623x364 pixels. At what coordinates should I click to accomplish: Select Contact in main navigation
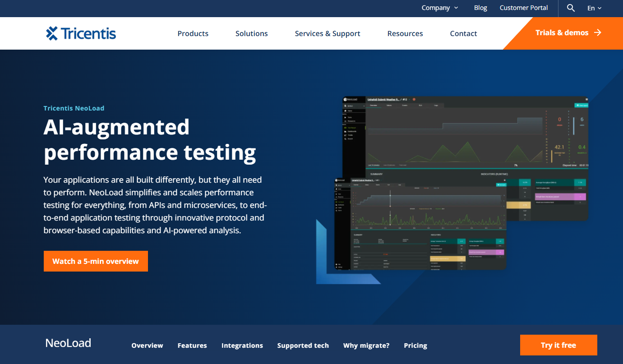(x=463, y=33)
